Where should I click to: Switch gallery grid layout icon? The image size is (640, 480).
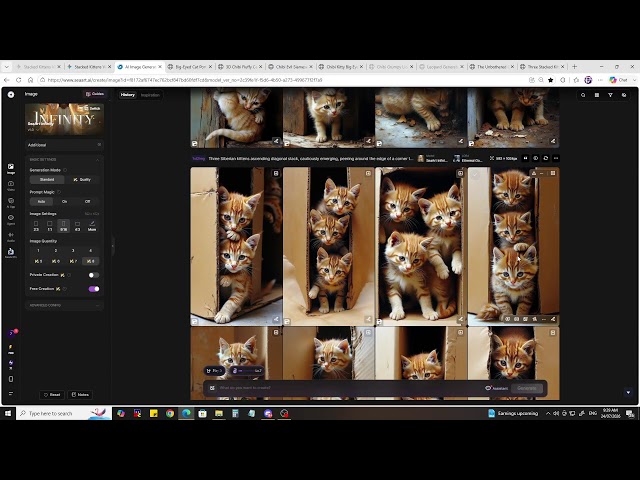[597, 95]
